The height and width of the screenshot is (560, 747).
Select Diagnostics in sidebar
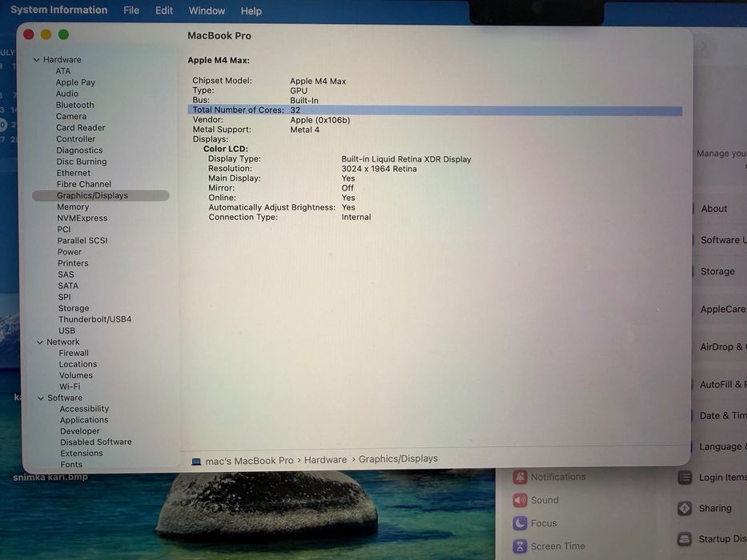(79, 150)
